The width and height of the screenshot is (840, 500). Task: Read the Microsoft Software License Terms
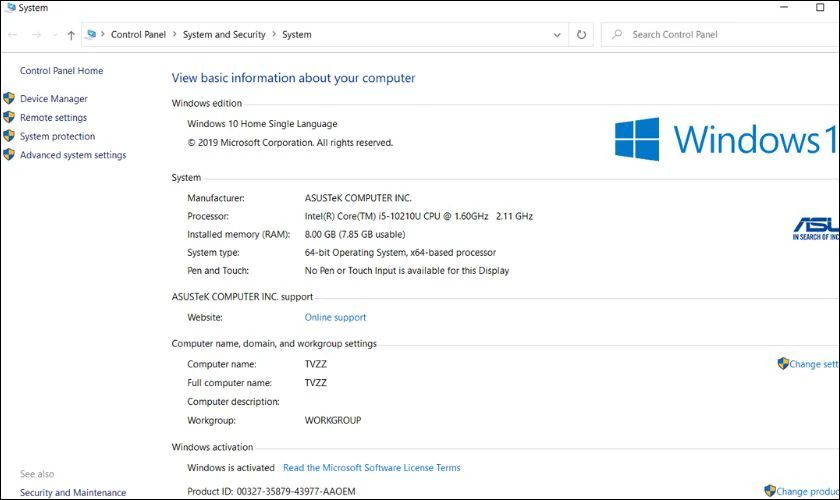point(371,468)
